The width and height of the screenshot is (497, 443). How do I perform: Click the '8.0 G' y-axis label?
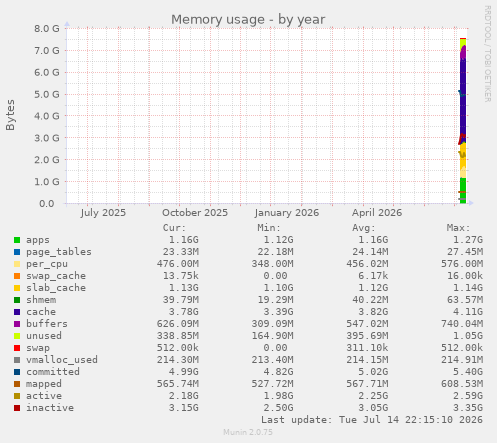[47, 28]
